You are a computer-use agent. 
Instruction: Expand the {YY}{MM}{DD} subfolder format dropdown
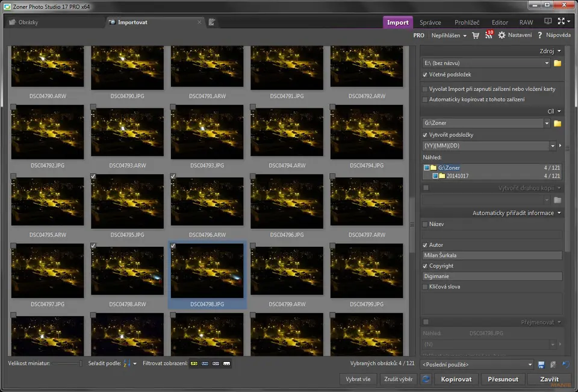553,146
